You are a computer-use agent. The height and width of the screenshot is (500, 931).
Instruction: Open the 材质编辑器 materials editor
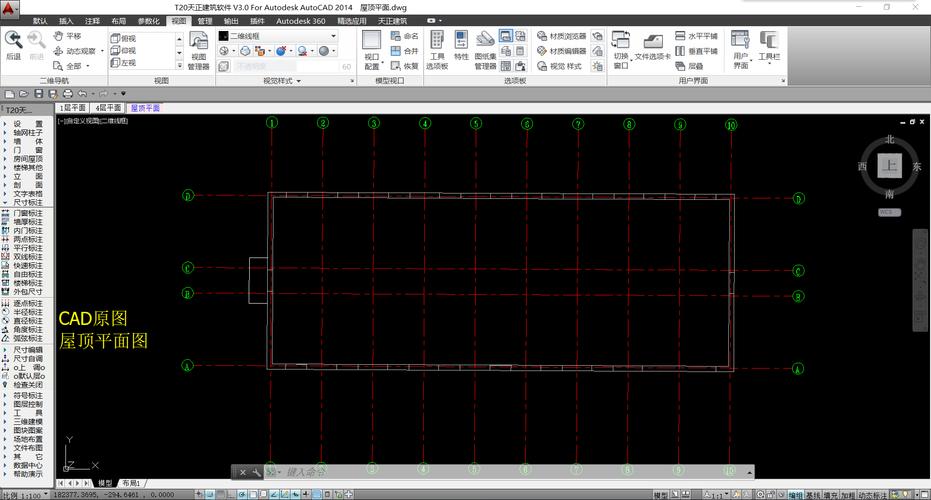[561, 51]
